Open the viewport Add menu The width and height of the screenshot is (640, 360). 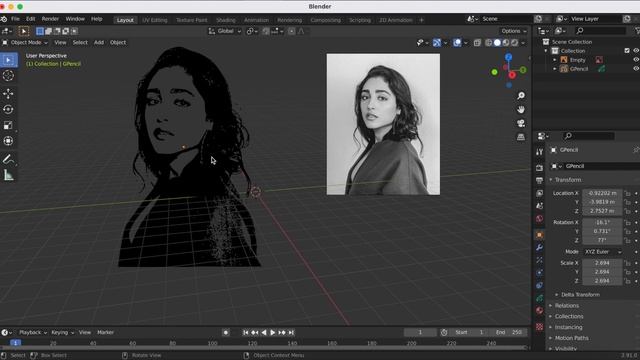click(x=99, y=42)
